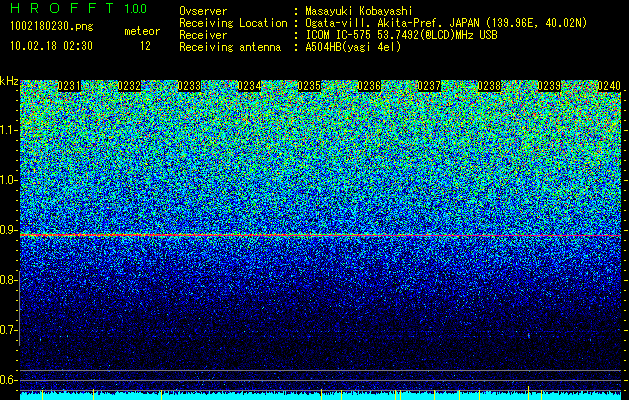Click the 0235 time marker
This screenshot has width=629, height=400.
pos(309,86)
